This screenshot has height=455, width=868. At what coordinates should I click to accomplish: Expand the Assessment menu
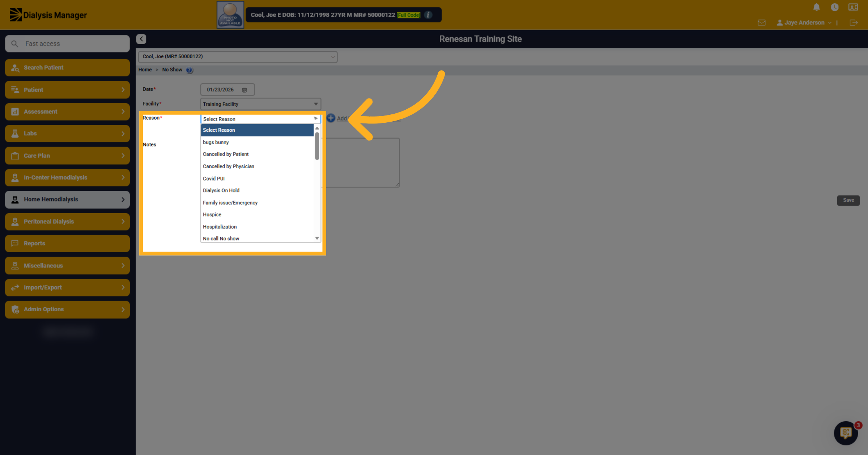[67, 111]
